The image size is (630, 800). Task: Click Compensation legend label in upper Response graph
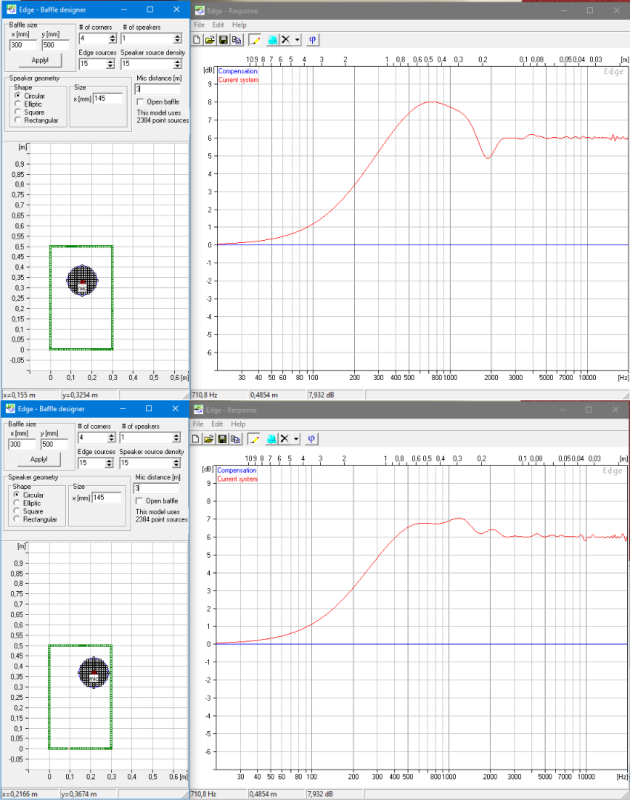click(x=238, y=71)
